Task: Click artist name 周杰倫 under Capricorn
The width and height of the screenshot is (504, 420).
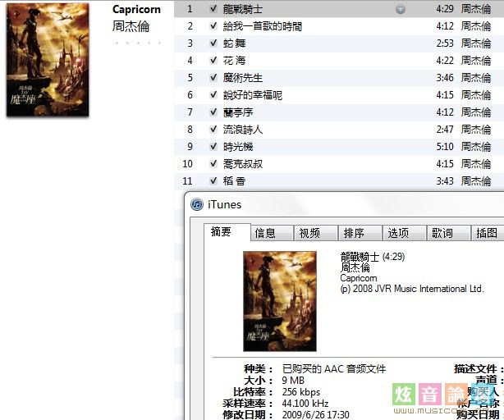Action: [x=131, y=26]
